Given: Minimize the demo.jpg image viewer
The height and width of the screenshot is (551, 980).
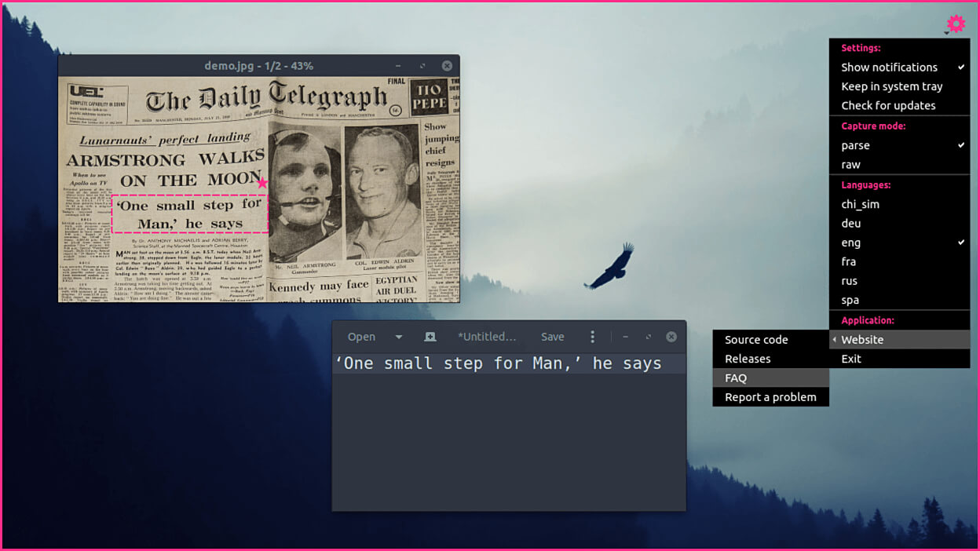Looking at the screenshot, I should pos(398,66).
